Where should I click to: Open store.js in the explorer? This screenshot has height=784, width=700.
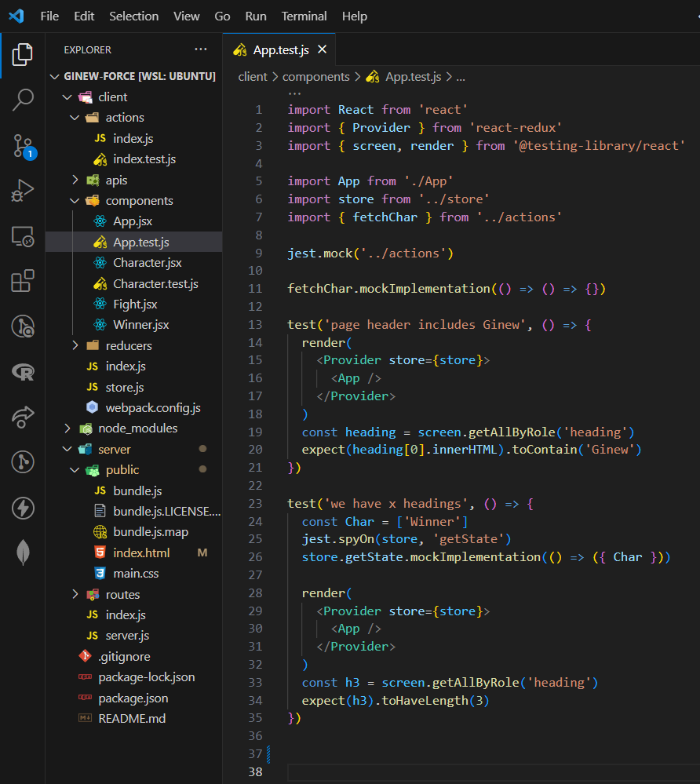(134, 387)
